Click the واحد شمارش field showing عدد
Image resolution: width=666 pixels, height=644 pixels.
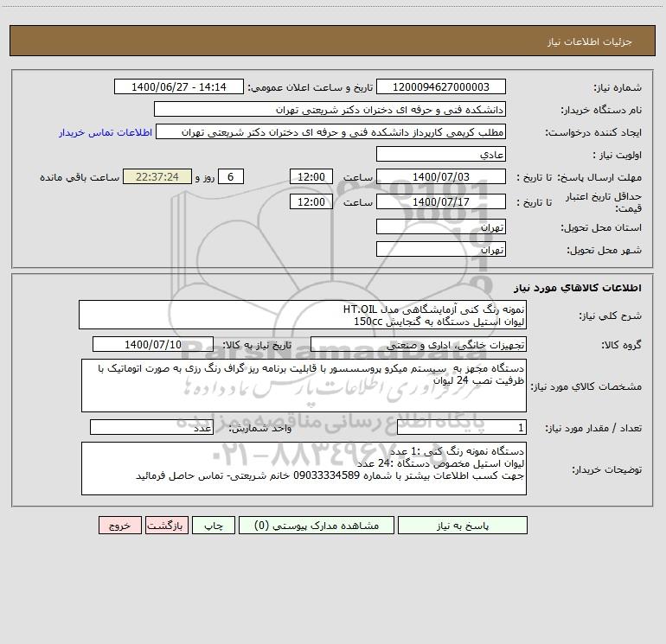(151, 428)
